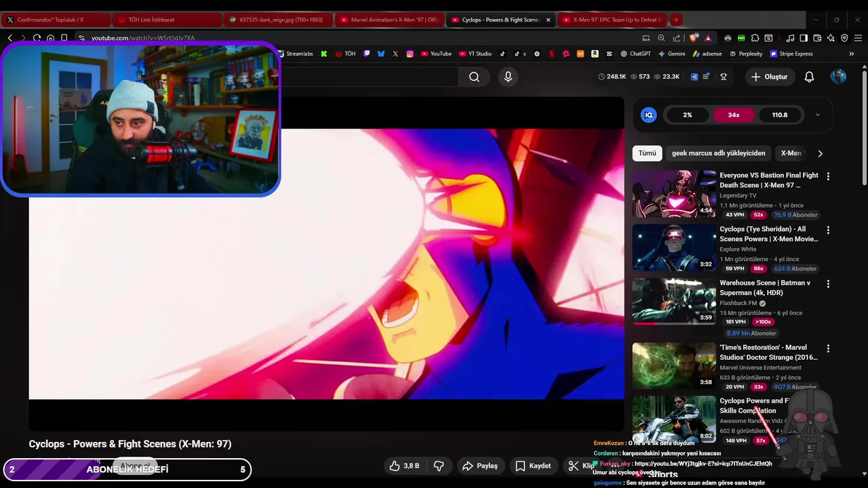Switch to X-Men 97' EPIC Team Up tab
The image size is (868, 488).
click(612, 20)
